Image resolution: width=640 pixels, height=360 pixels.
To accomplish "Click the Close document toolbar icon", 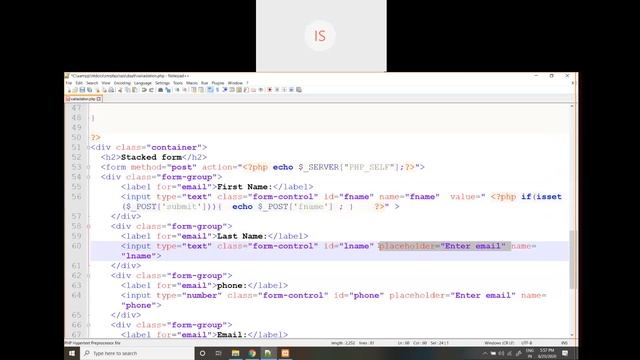I will (98, 90).
